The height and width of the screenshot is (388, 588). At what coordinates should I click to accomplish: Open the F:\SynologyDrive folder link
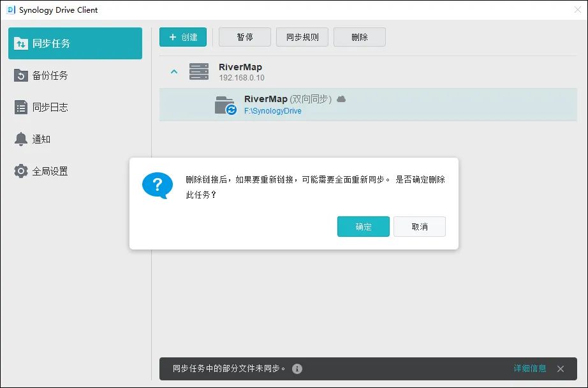point(272,111)
